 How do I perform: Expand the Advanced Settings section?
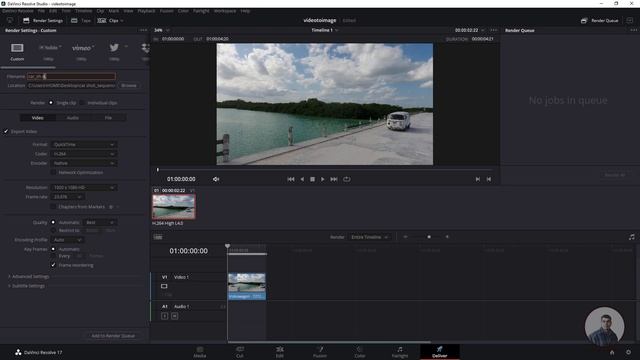[29, 277]
